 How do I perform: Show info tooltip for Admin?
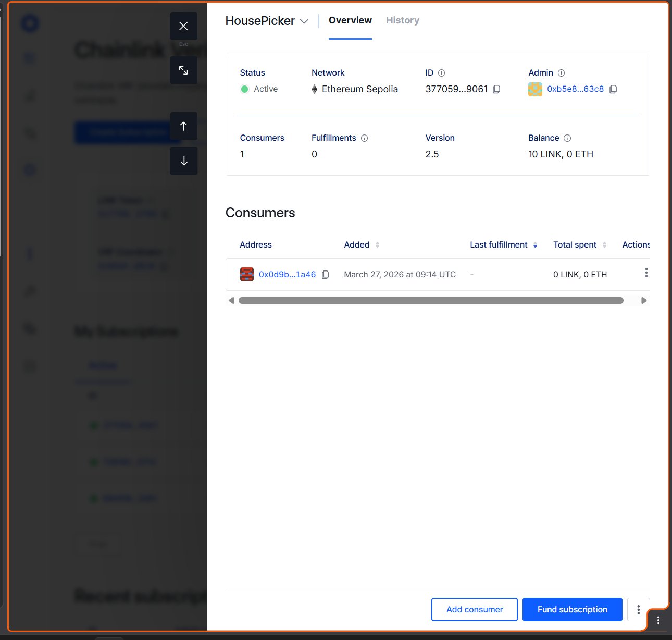561,73
